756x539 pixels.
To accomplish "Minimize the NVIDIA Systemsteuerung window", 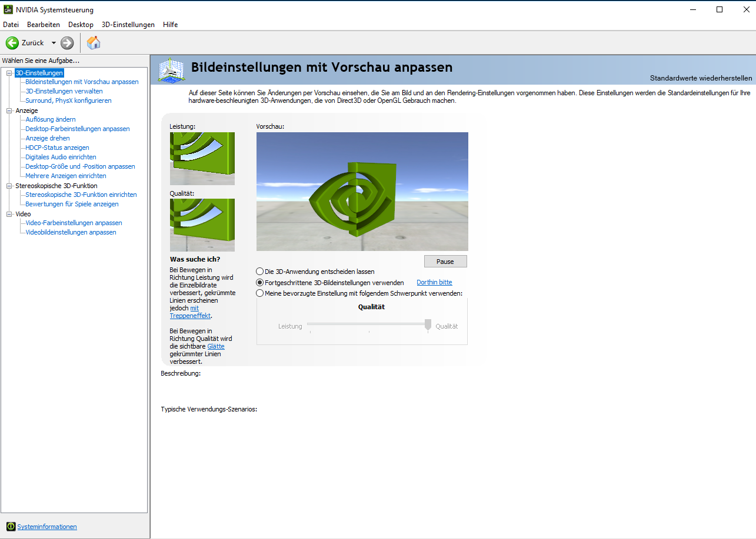I will tap(692, 9).
